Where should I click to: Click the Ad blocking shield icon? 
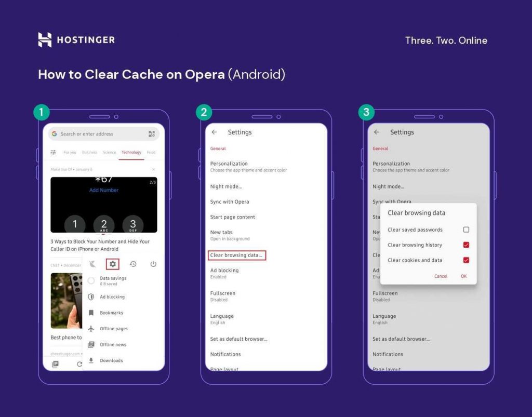pos(91,297)
